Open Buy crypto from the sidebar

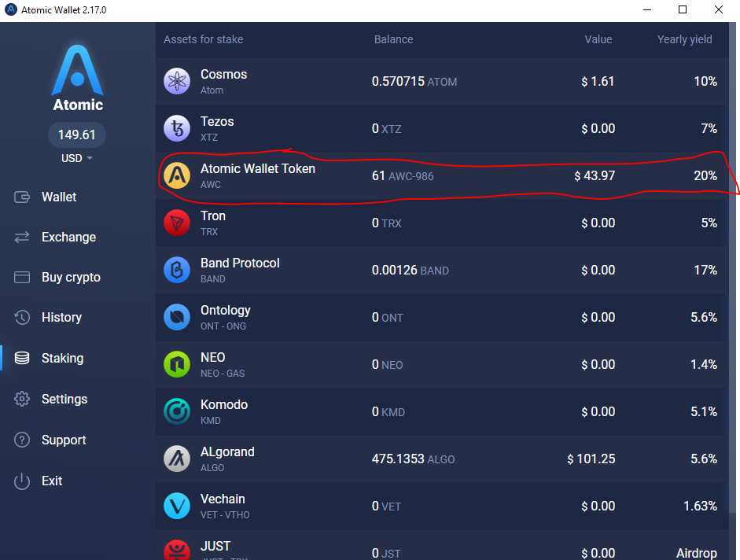71,277
